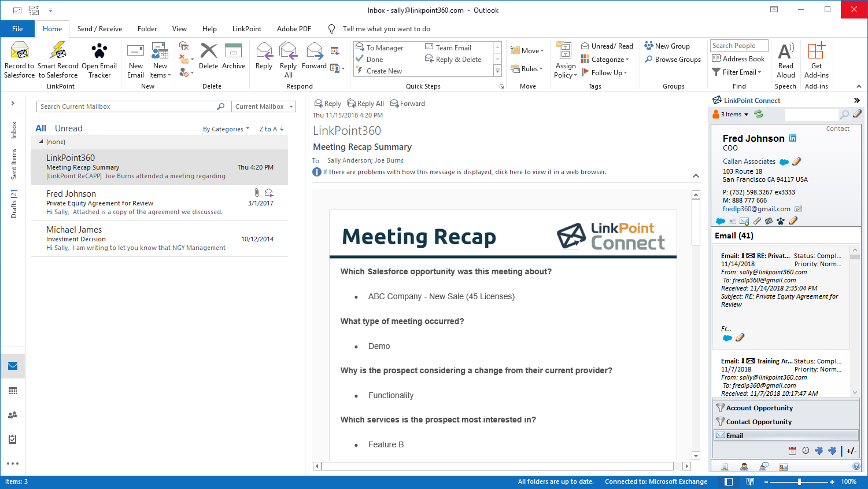This screenshot has width=868, height=489.
Task: Click the fredlp360@gmail.com contact email link
Action: click(756, 209)
